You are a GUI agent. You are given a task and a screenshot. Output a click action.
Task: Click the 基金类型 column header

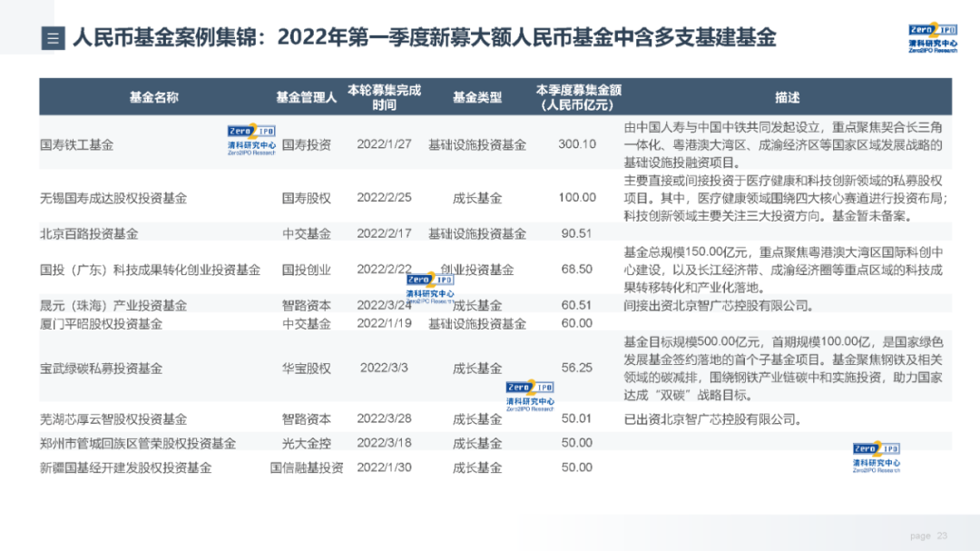(x=477, y=97)
